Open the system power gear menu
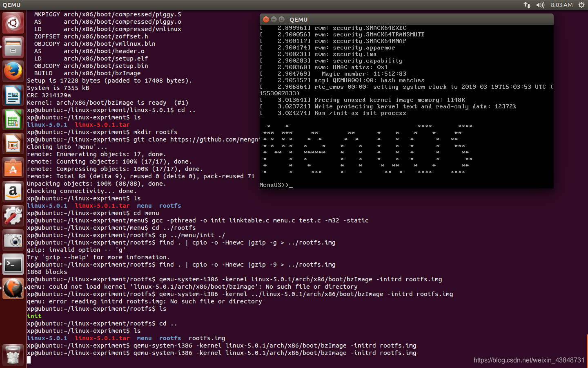 (x=581, y=5)
